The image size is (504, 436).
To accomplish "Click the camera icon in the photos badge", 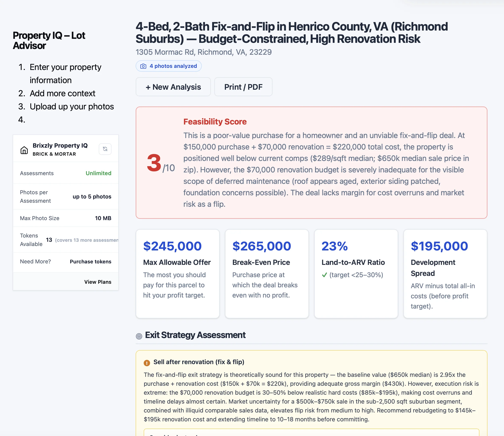I will (143, 66).
